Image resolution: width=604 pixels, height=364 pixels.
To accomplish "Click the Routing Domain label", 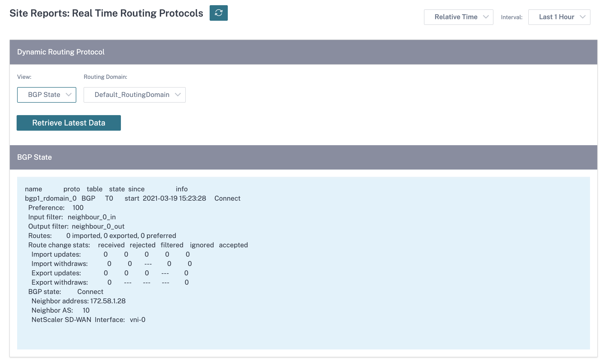I will coord(105,77).
